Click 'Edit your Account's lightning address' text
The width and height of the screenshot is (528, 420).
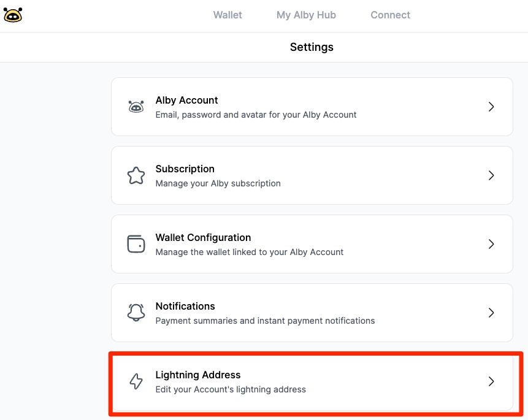231,389
